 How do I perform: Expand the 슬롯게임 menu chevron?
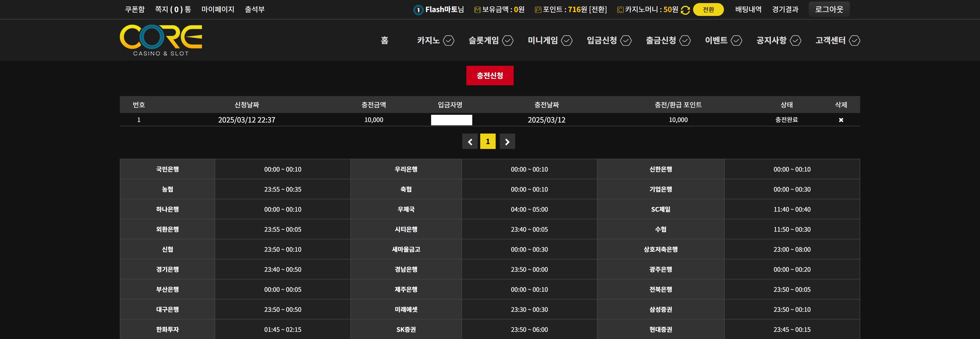pyautogui.click(x=508, y=40)
